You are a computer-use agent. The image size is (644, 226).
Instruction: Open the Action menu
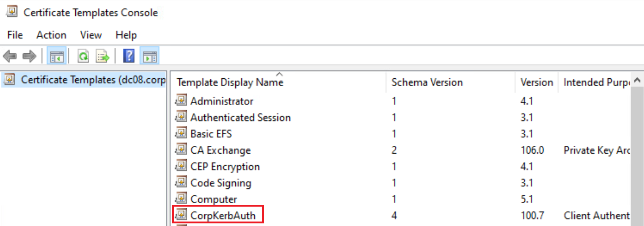click(x=51, y=35)
